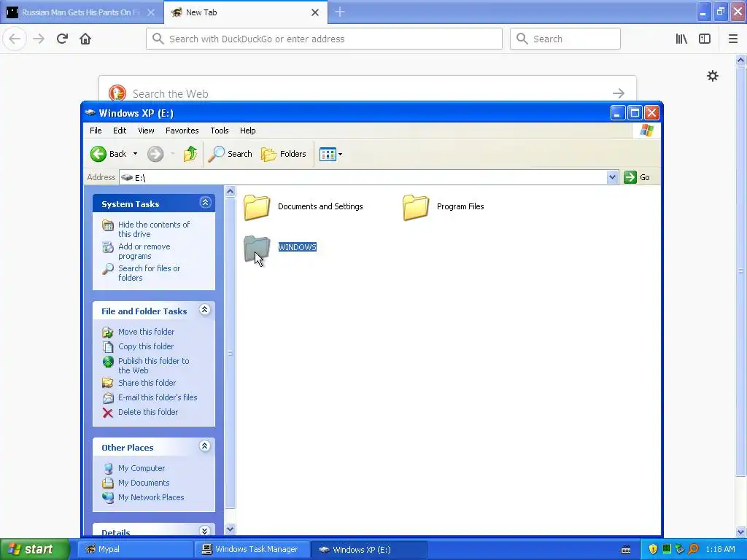Screen dimensions: 747x560
Task: Open the File menu
Action: coord(96,131)
